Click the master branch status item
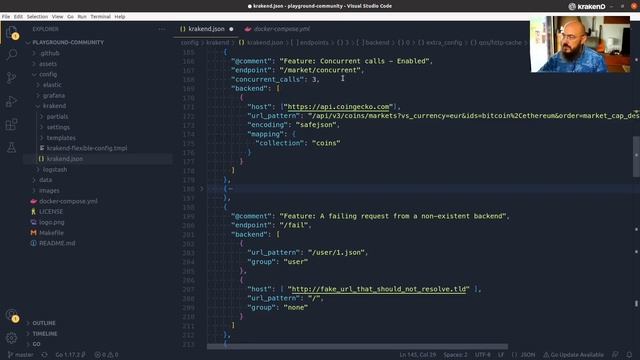This screenshot has height=360, width=640. coord(20,355)
